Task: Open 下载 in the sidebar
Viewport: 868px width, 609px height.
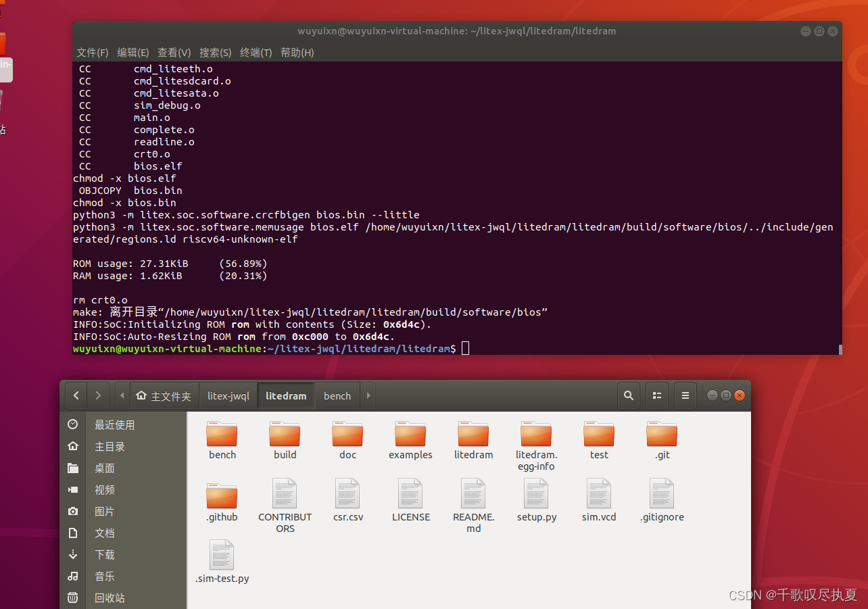Action: click(x=105, y=554)
